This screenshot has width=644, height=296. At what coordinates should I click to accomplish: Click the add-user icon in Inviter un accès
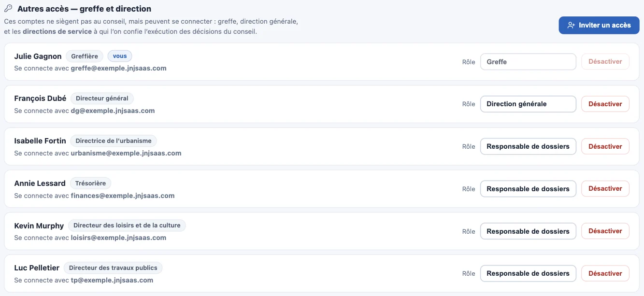click(x=571, y=25)
